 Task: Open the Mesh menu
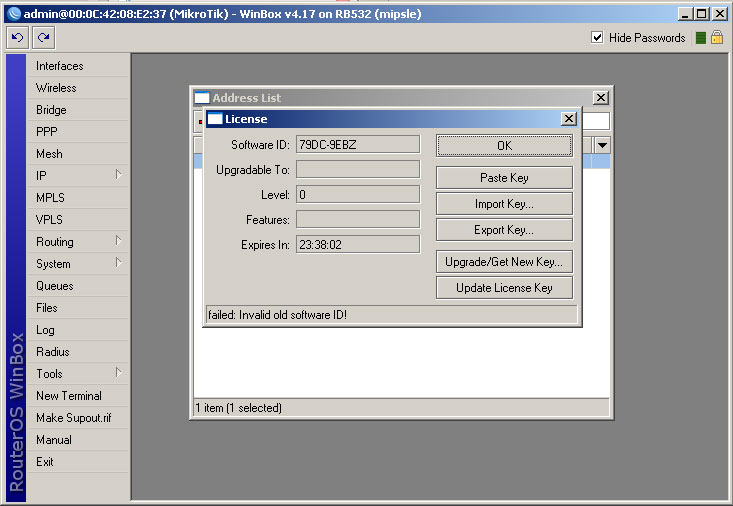pyautogui.click(x=78, y=154)
